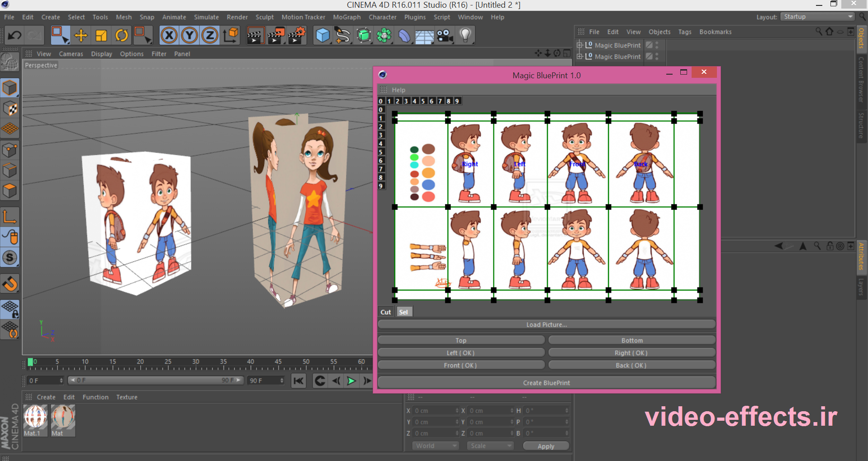This screenshot has height=461, width=868.
Task: Open the Plugins menu
Action: coord(415,17)
